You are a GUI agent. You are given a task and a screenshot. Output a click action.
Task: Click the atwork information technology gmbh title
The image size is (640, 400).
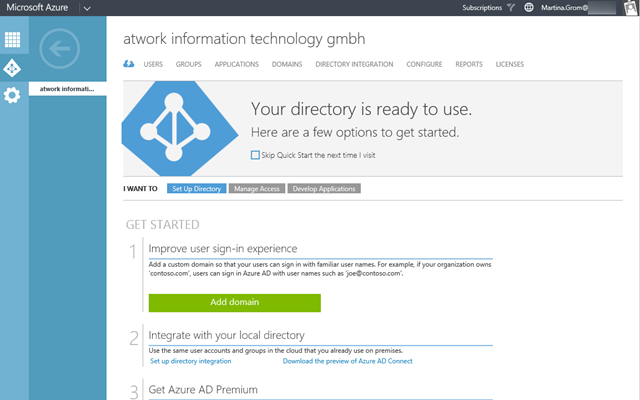click(244, 39)
